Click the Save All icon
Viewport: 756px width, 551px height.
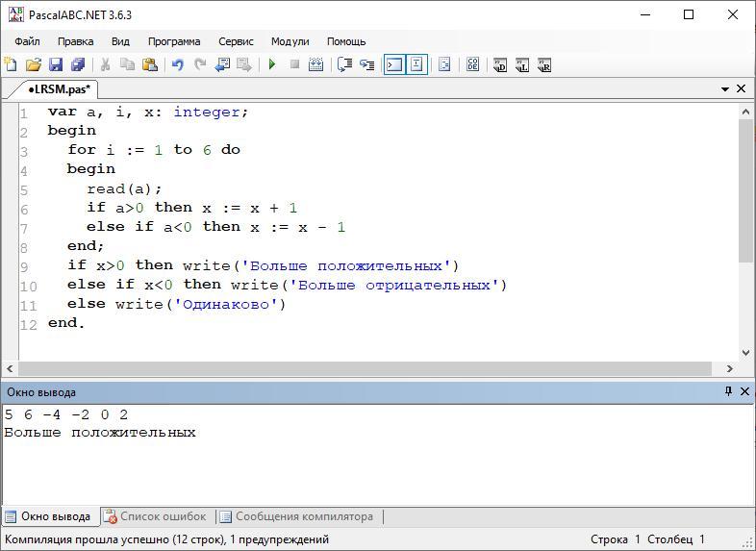(x=78, y=64)
